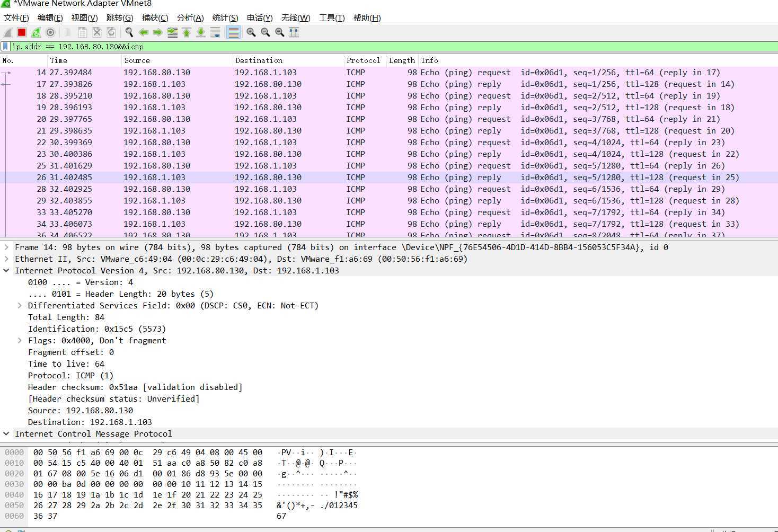Image resolution: width=778 pixels, height=532 pixels.
Task: Select packet 14 echo request row
Action: point(389,72)
